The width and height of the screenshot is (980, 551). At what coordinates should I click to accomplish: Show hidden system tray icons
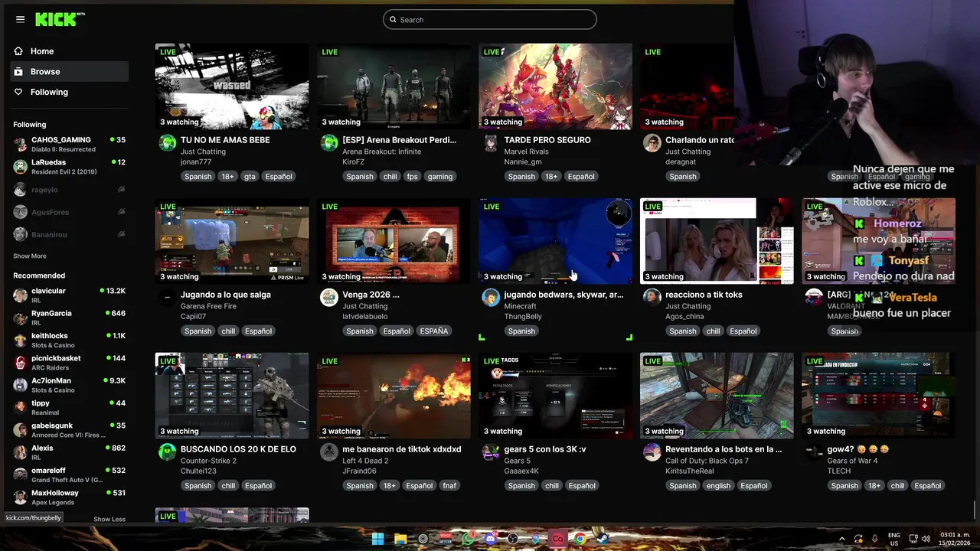pos(841,539)
